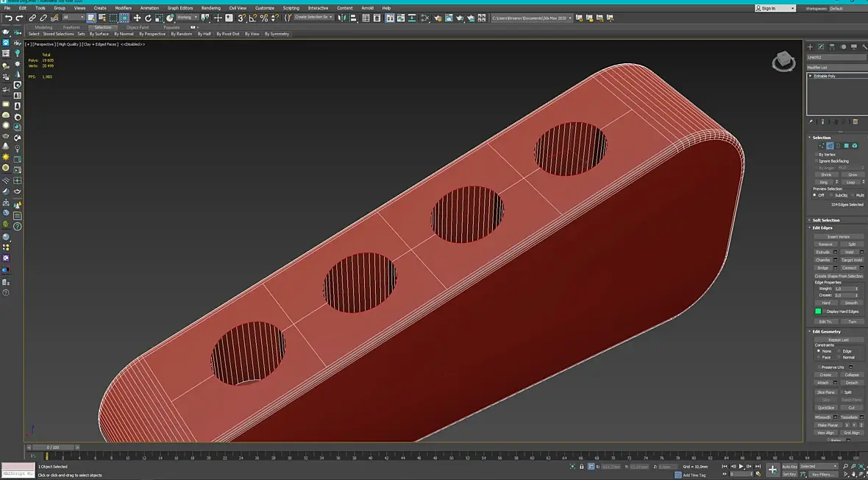Switch to Vertex sub-object selection
Screen dimensions: 868x480
(821, 146)
